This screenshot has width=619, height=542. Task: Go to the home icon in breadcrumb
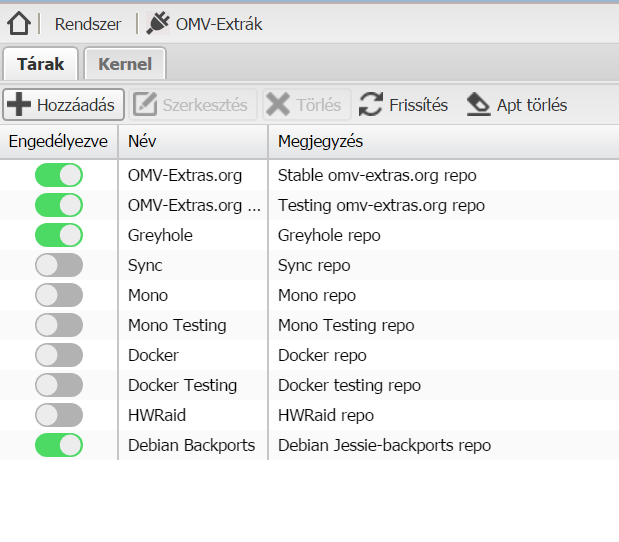(x=19, y=24)
